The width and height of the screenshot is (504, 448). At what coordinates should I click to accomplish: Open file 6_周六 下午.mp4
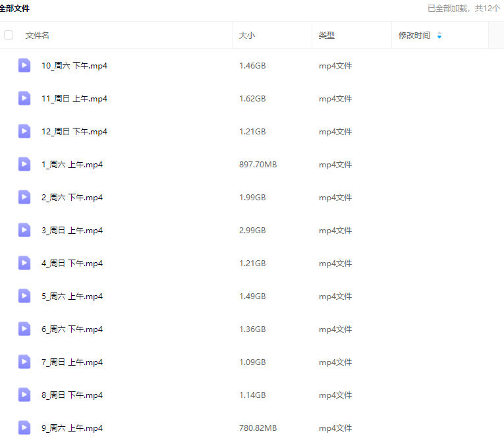tap(72, 329)
